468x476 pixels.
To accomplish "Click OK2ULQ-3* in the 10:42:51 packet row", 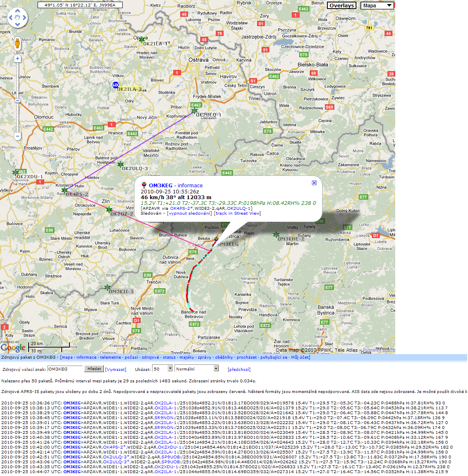I will (116, 457).
